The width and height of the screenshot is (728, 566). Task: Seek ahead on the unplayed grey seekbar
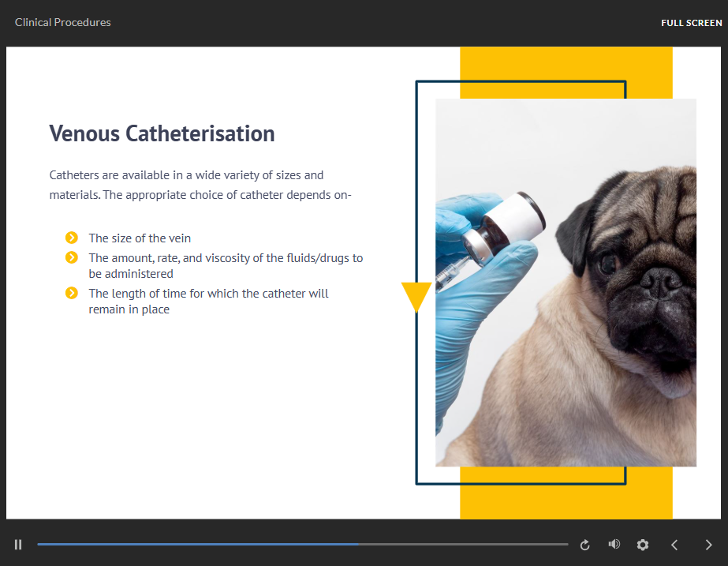[465, 545]
